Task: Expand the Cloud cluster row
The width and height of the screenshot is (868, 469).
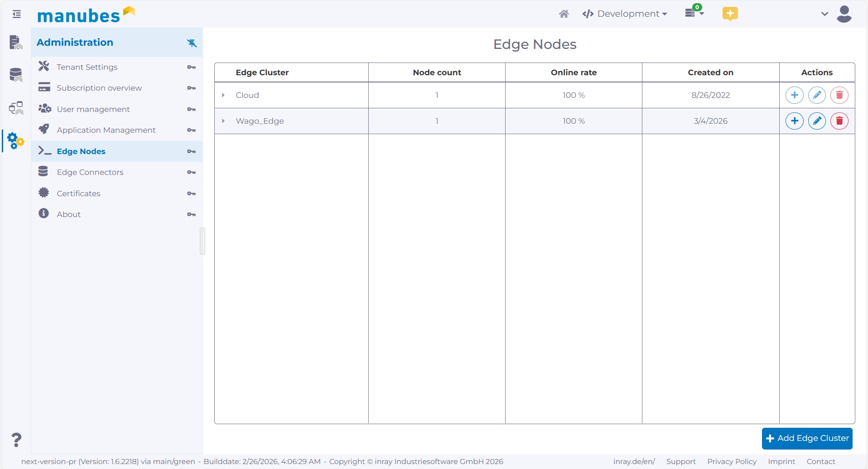Action: [223, 95]
